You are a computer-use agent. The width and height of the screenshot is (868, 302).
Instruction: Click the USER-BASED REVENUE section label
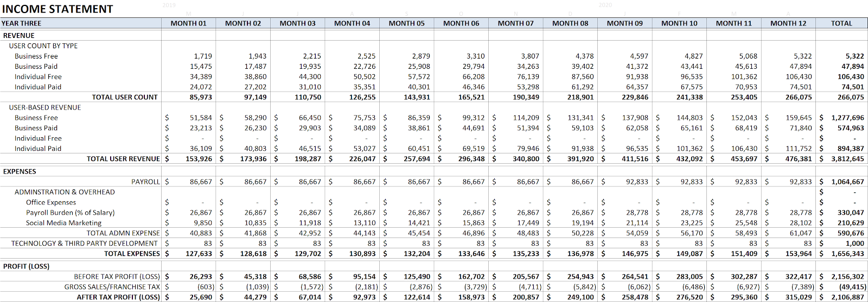point(45,107)
